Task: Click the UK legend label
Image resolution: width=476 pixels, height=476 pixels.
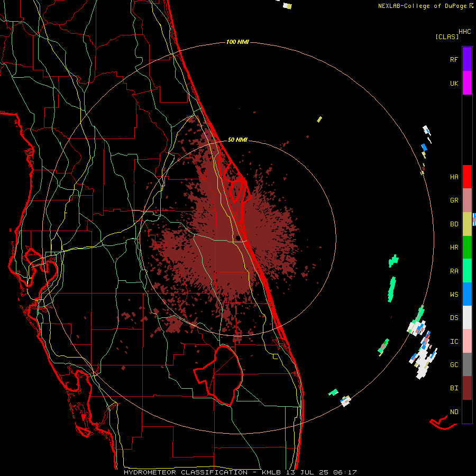Action: [454, 83]
